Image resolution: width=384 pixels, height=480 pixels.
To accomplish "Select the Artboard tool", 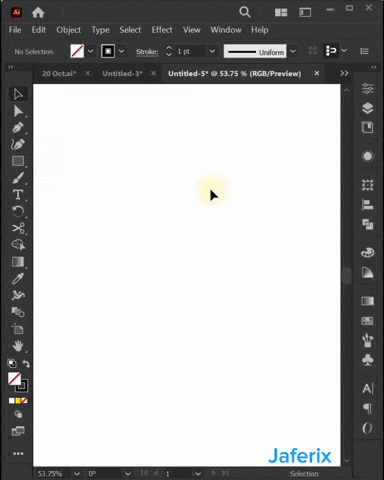I will click(18, 329).
